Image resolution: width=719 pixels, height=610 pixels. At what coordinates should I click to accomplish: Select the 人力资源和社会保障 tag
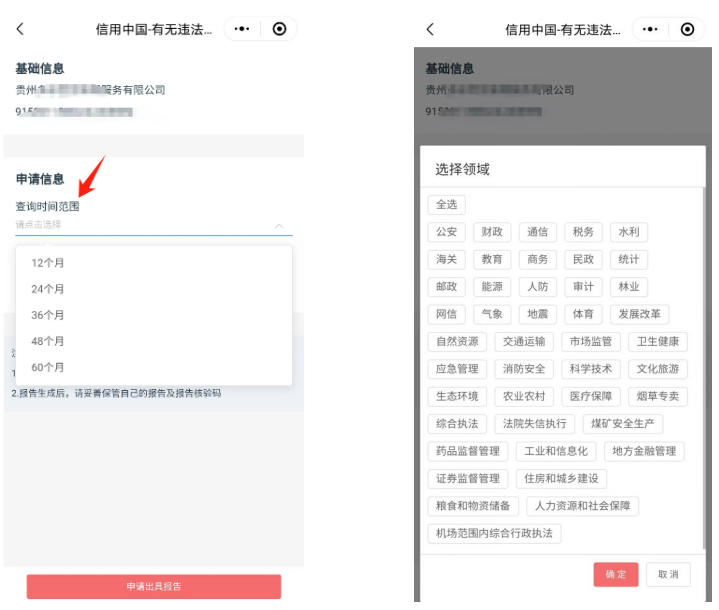point(582,506)
